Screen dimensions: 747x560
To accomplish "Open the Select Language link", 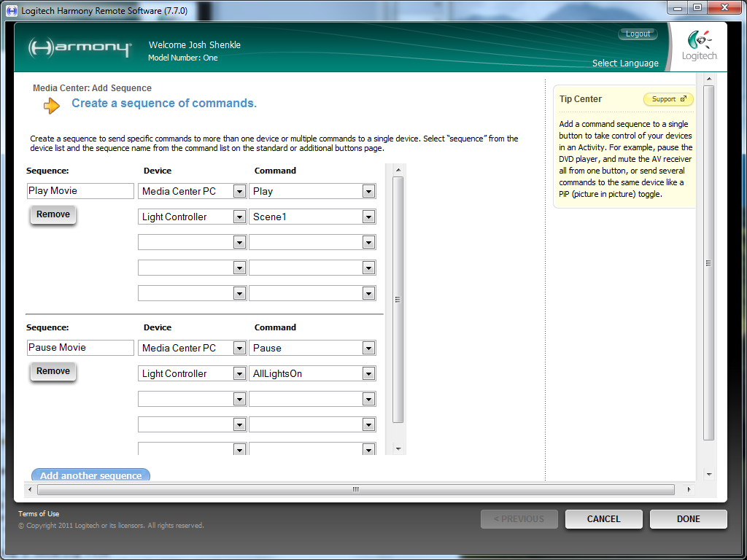I will [625, 63].
